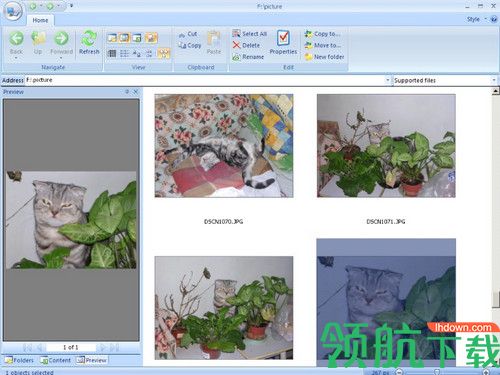
Task: Switch to the details grid view icon
Action: (112, 53)
